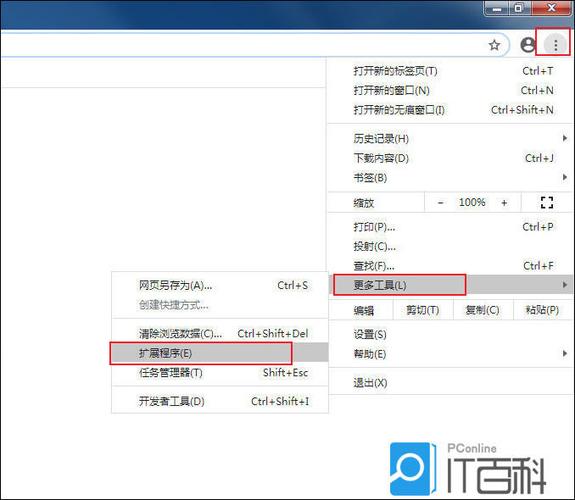Open 开发者工具(D) in submenu
This screenshot has height=500, width=575.
coord(220,401)
